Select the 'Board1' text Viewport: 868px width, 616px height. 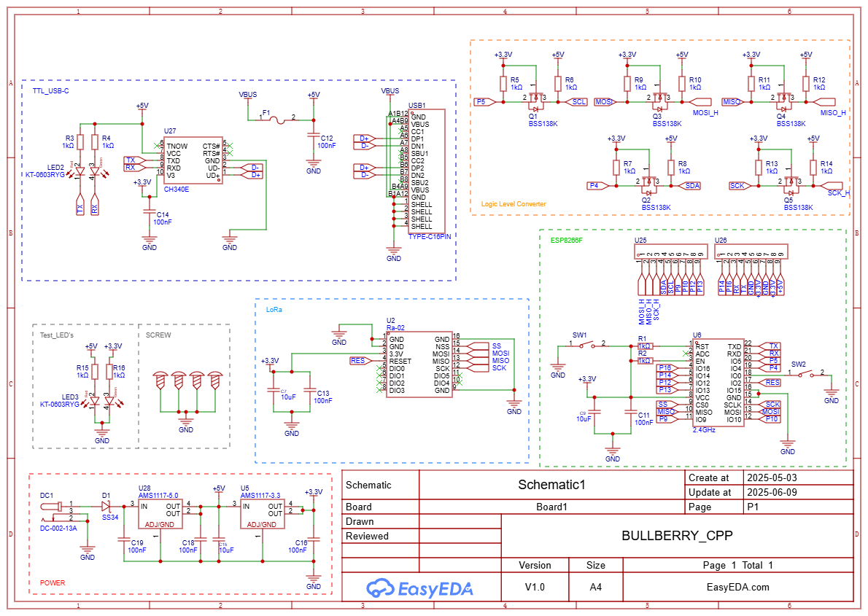[x=551, y=507]
